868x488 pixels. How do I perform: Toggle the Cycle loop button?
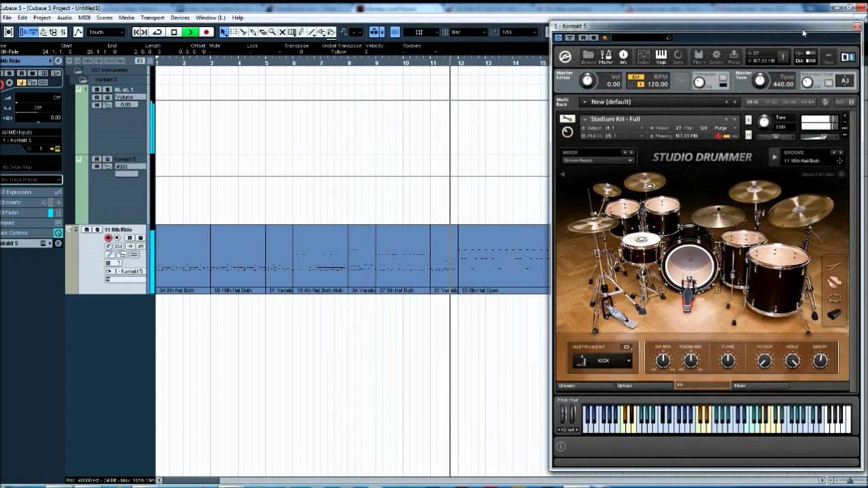pos(157,32)
